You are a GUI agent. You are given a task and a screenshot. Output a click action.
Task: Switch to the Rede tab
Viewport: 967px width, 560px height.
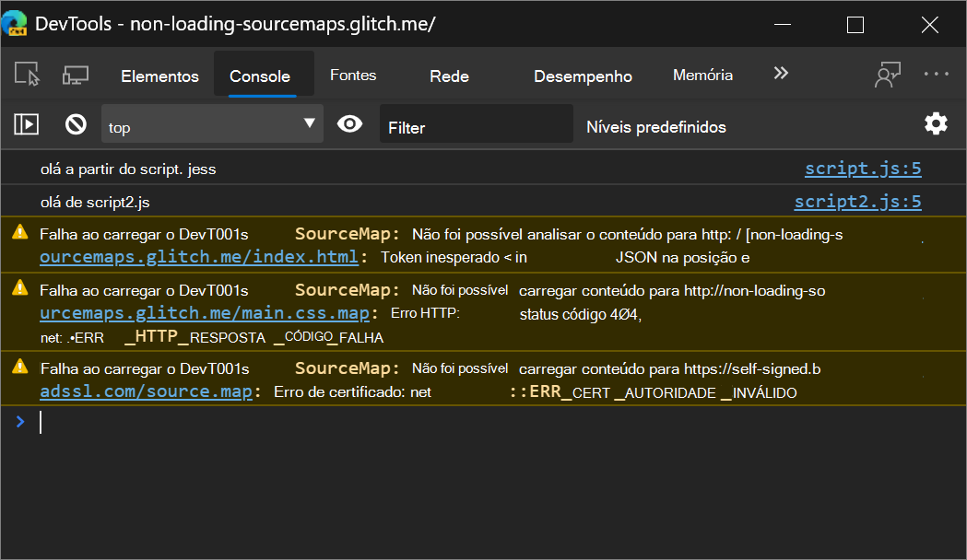click(x=449, y=76)
